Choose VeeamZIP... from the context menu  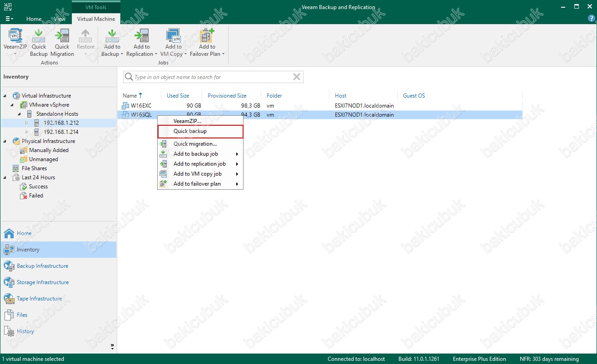(x=200, y=121)
